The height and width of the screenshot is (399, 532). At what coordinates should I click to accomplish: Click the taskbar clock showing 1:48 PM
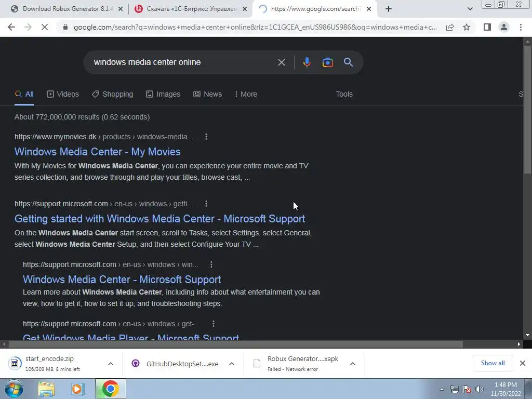coord(506,389)
